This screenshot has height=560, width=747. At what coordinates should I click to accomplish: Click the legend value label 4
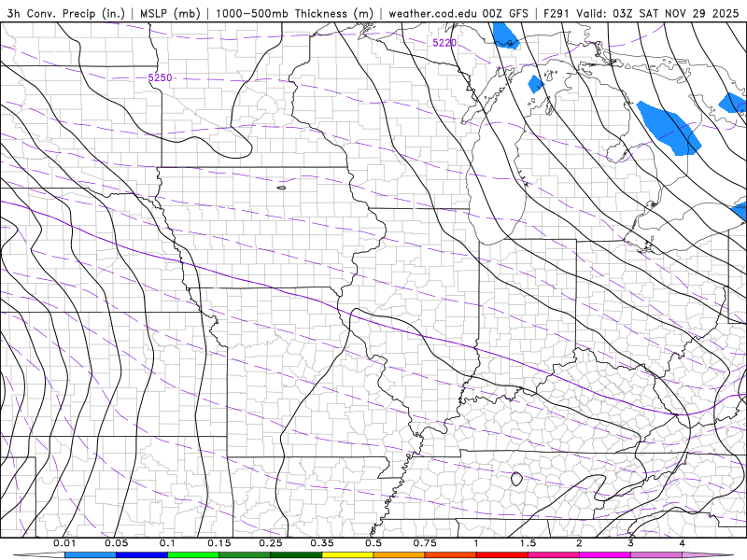[x=683, y=543]
